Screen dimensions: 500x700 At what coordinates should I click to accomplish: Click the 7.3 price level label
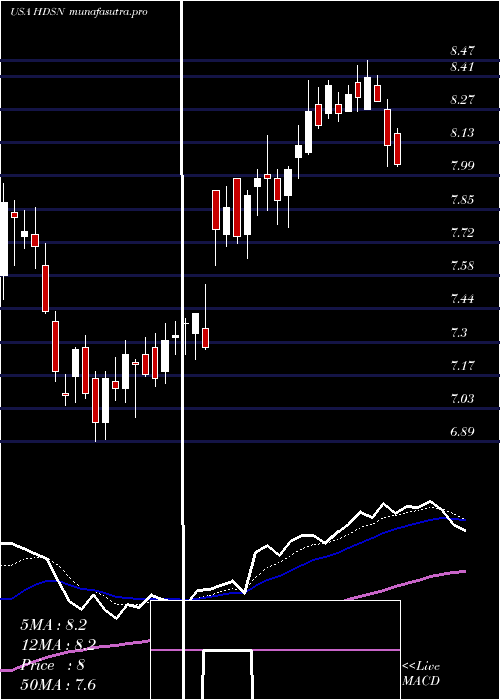459,333
